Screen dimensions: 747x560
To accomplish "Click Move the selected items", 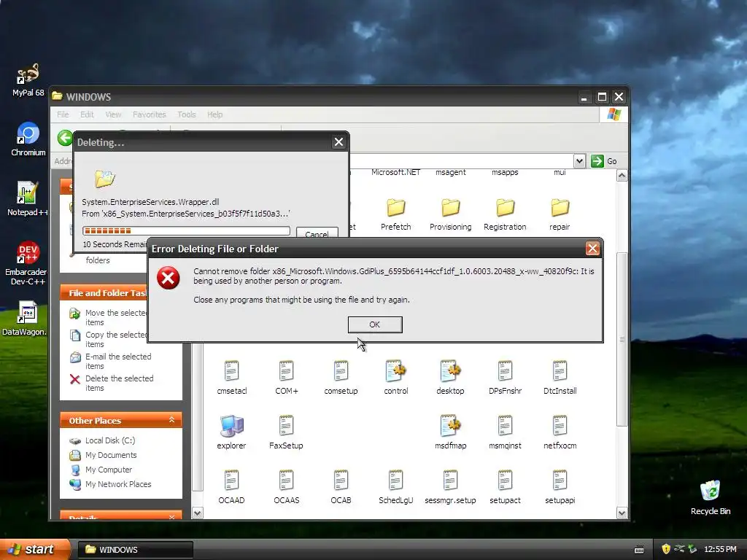I will [x=109, y=318].
